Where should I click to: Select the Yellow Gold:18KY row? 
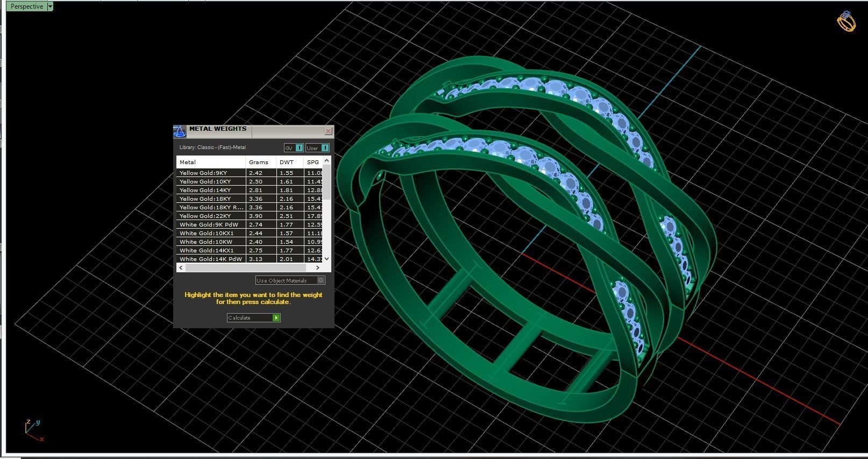pos(250,199)
